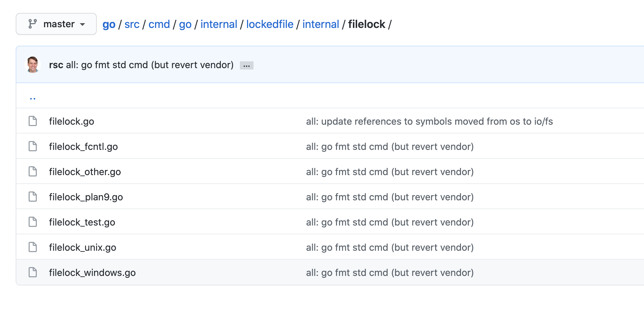Open src folder in breadcrumb path
The width and height of the screenshot is (644, 310).
coord(132,24)
